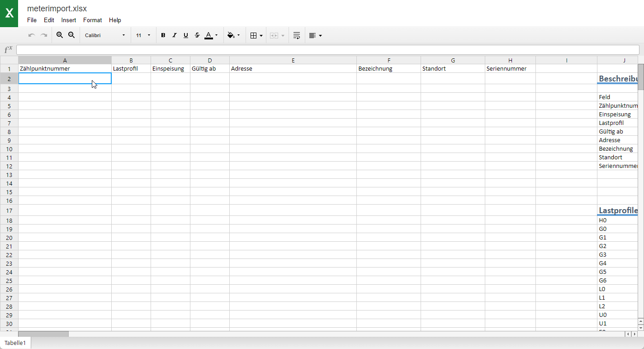Click the text color A icon
This screenshot has width=644, height=349.
208,35
